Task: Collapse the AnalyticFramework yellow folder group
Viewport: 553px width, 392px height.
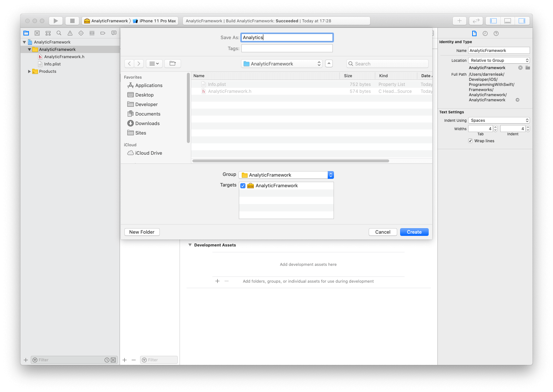Action: coord(30,49)
